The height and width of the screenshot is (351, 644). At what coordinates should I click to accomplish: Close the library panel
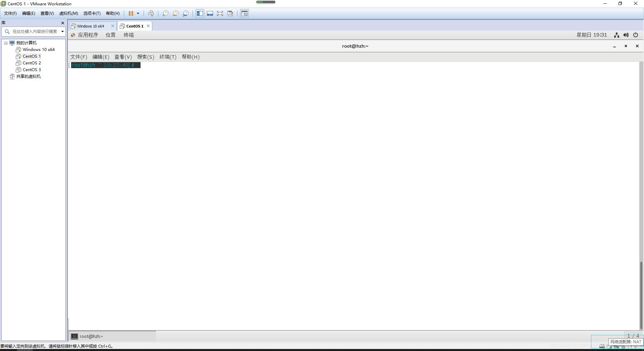pos(63,23)
